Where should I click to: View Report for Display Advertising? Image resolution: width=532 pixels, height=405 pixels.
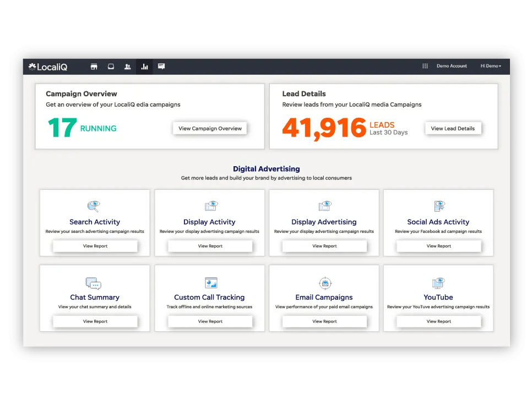pos(324,246)
